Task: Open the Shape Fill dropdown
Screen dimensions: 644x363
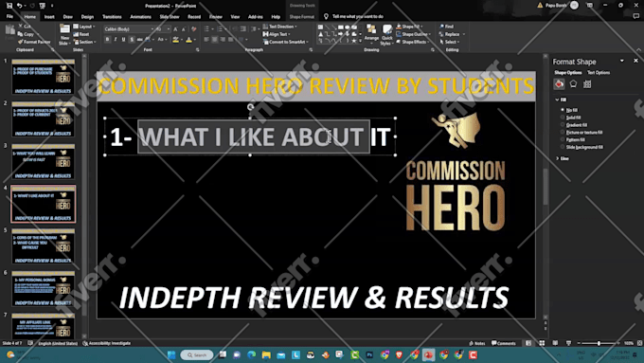Action: tap(409, 27)
